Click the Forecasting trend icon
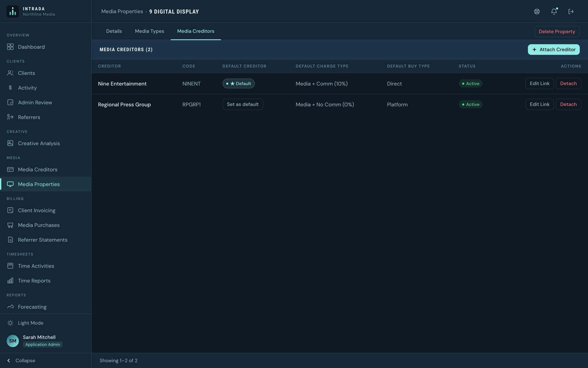The height and width of the screenshot is (368, 588). point(10,307)
